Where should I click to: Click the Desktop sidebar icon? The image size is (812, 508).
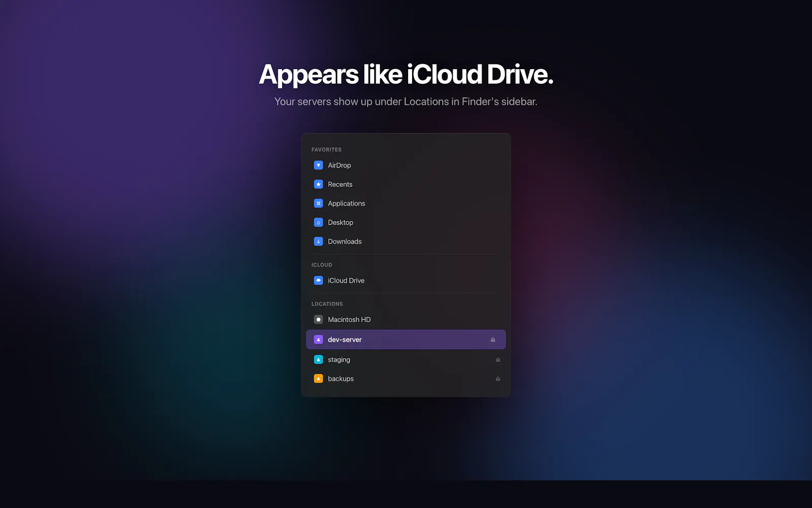318,223
